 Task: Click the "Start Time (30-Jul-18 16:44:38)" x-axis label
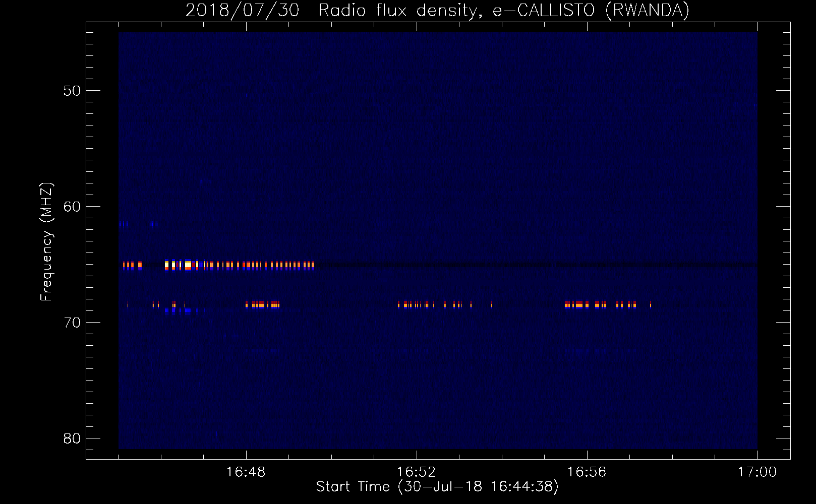click(437, 487)
